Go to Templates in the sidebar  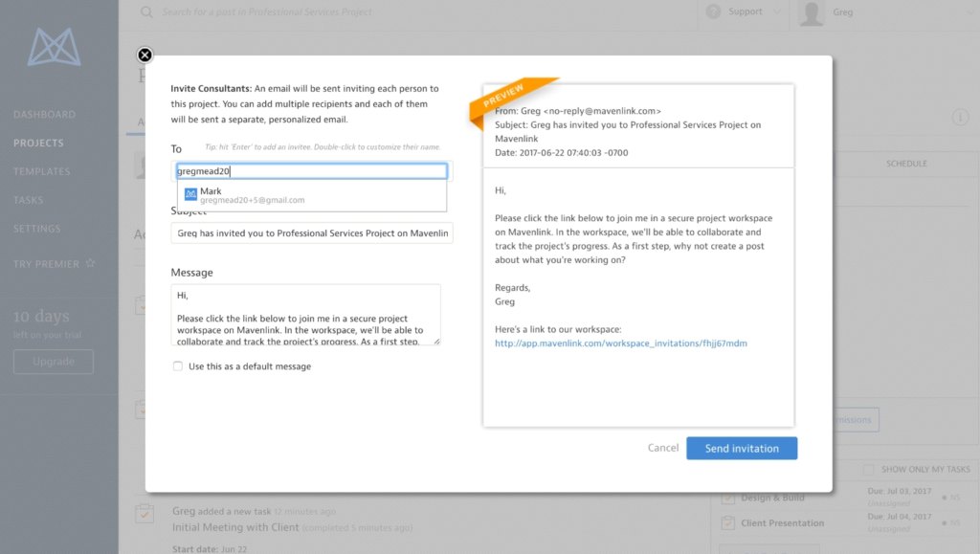[42, 172]
